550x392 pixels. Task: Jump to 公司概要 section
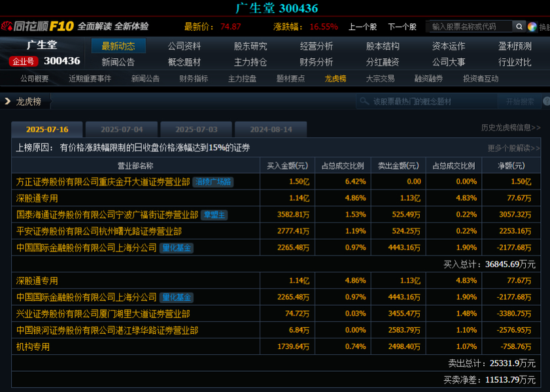click(x=35, y=79)
